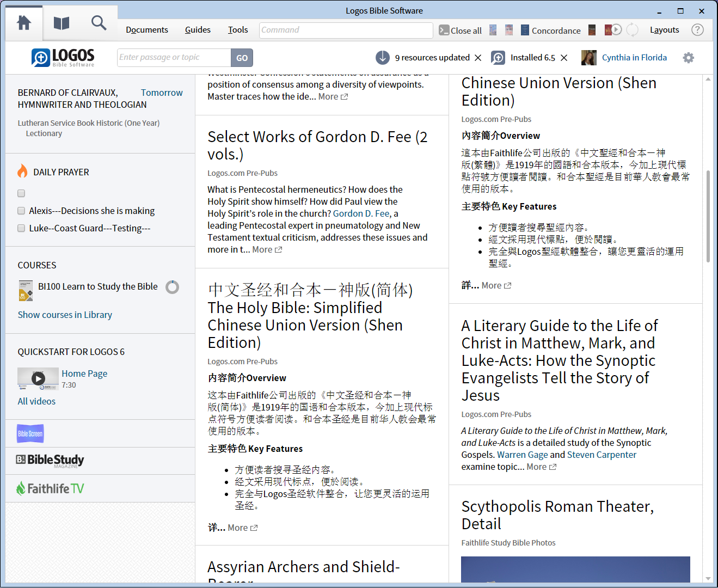Click the Installed 6.5 update icon
718x588 pixels.
498,58
